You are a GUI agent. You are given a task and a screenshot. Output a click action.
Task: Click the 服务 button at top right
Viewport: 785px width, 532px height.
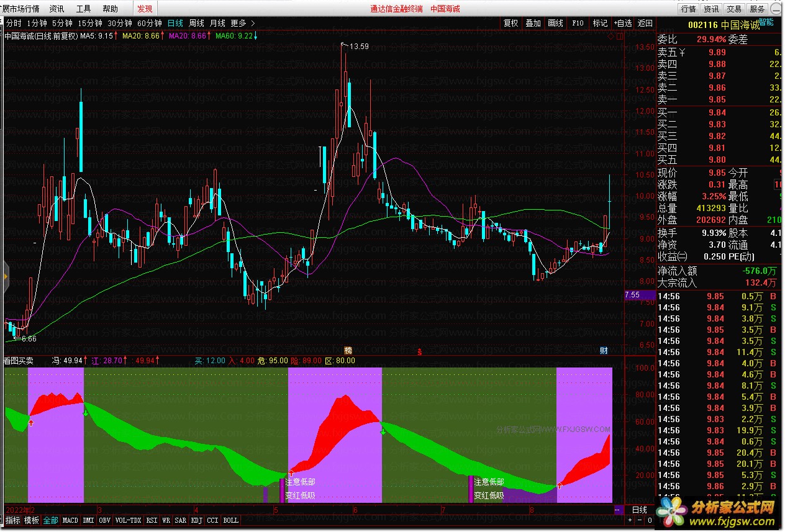click(757, 9)
